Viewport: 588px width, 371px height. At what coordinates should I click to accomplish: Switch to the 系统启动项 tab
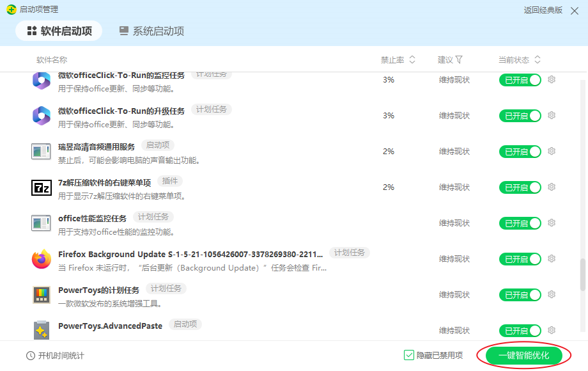click(151, 31)
